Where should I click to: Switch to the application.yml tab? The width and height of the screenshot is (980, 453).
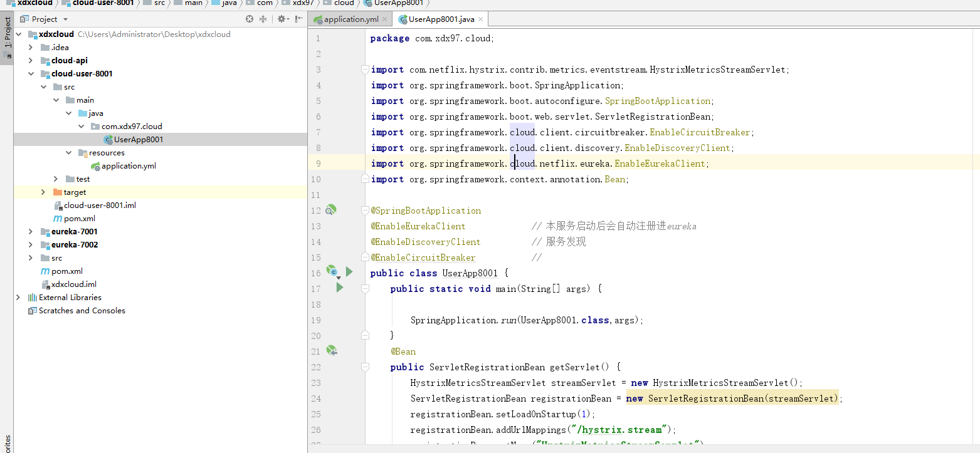point(350,19)
